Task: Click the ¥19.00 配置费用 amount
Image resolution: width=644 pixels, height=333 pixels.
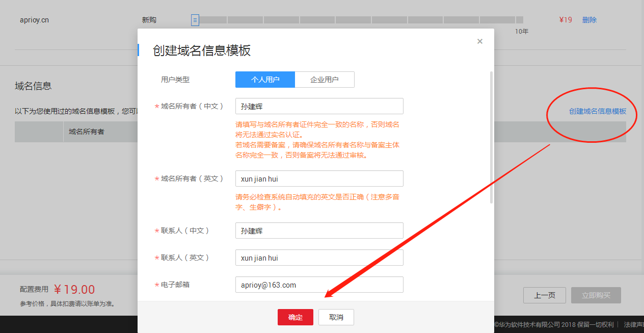Action: pos(74,290)
